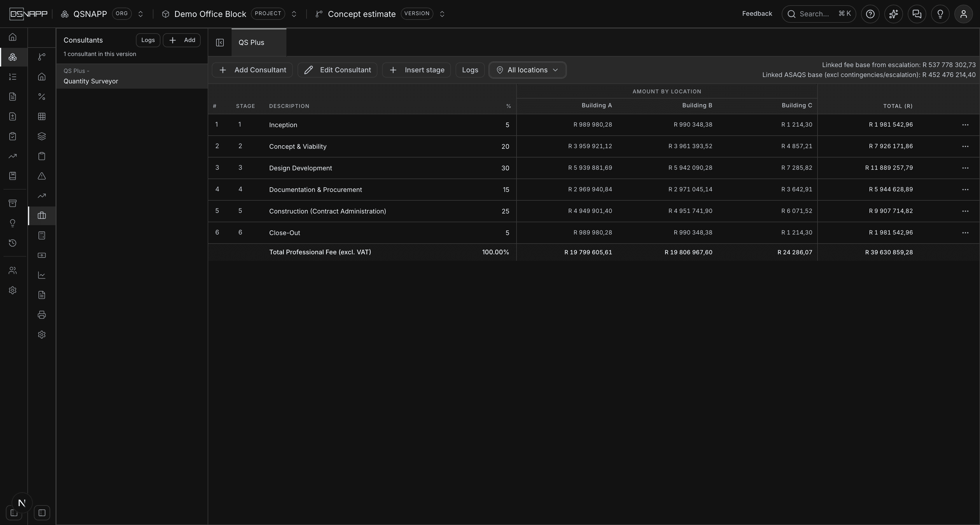Screen dimensions: 980x525
Task: Open the calculator icon in second sidebar
Action: coord(42,235)
